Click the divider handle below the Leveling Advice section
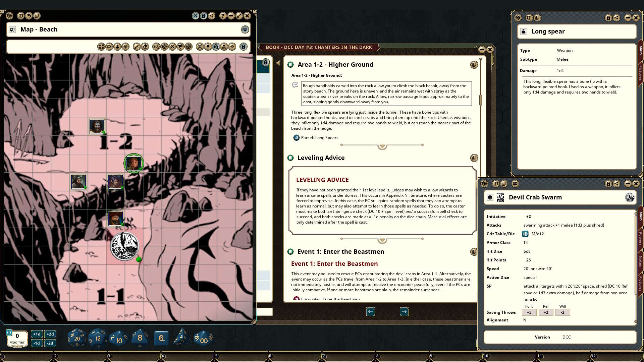Image resolution: width=644 pixels, height=362 pixels. coord(382,240)
